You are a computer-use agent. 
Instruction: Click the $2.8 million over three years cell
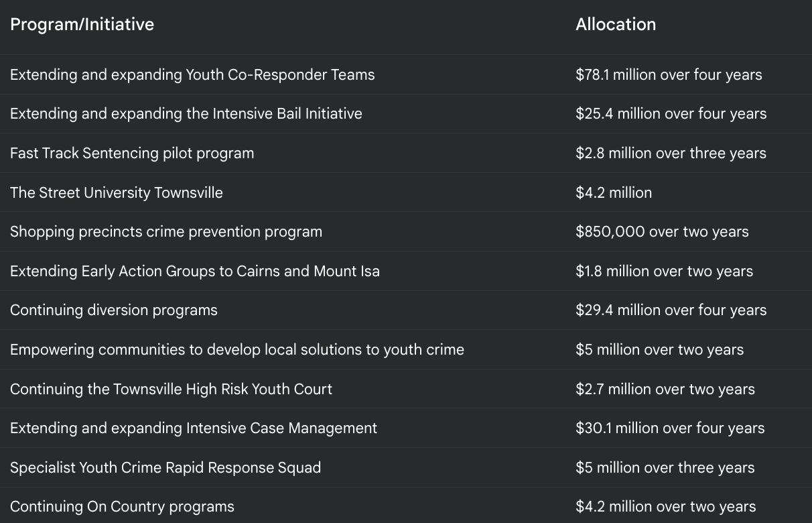pyautogui.click(x=671, y=153)
